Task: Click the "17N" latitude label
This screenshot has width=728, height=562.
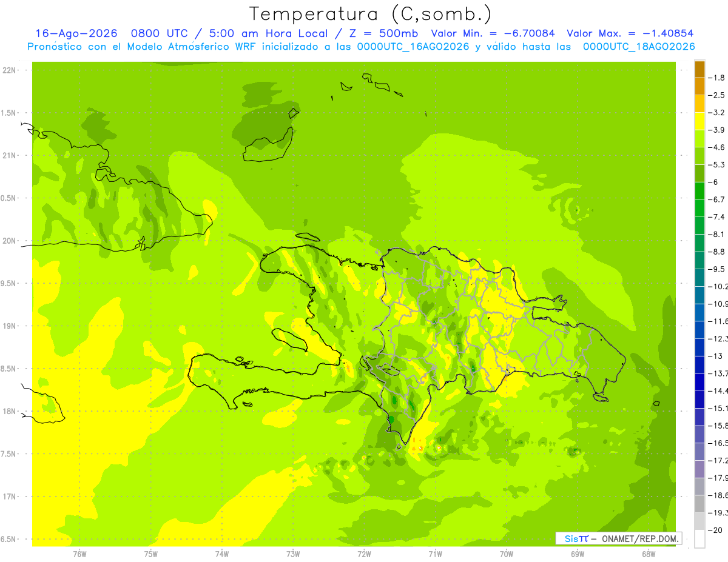Action: 10,497
